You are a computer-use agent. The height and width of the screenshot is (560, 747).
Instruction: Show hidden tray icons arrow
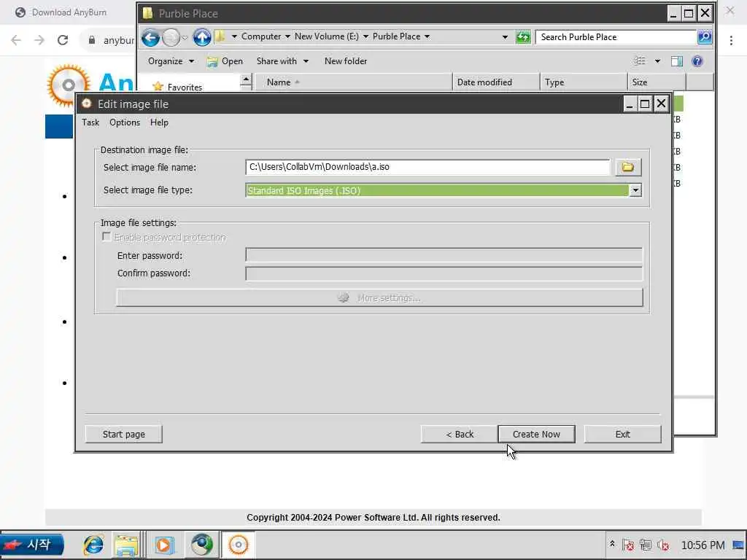click(x=612, y=544)
